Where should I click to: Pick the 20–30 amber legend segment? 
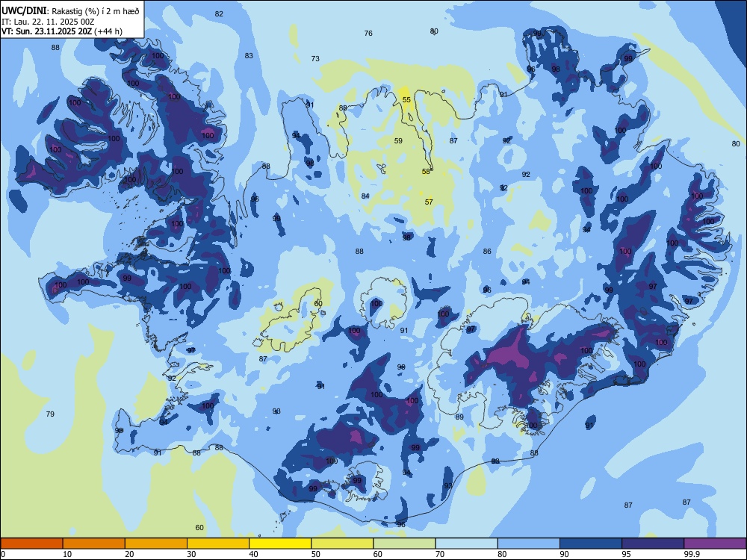(x=156, y=544)
